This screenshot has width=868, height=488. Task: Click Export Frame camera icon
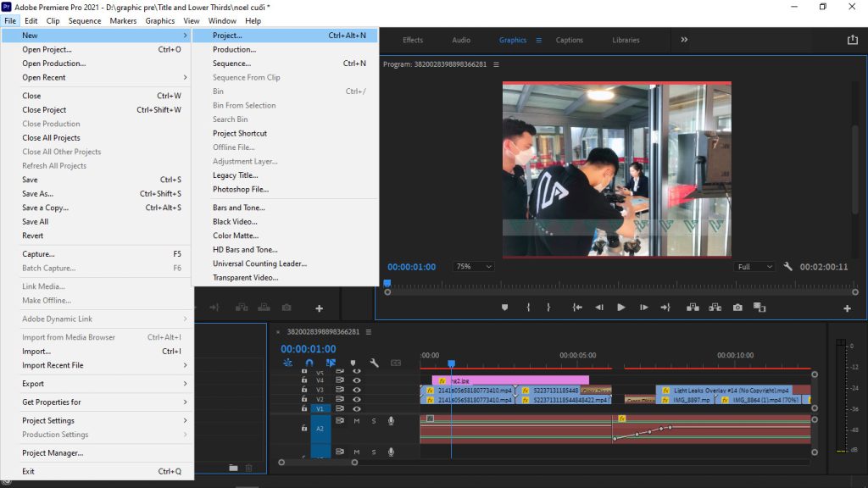pos(738,308)
